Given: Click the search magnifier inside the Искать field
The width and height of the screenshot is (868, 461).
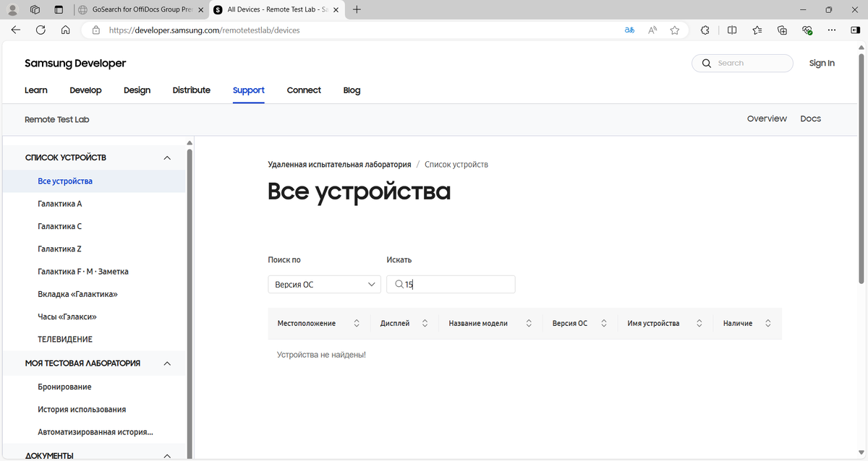Looking at the screenshot, I should (399, 283).
